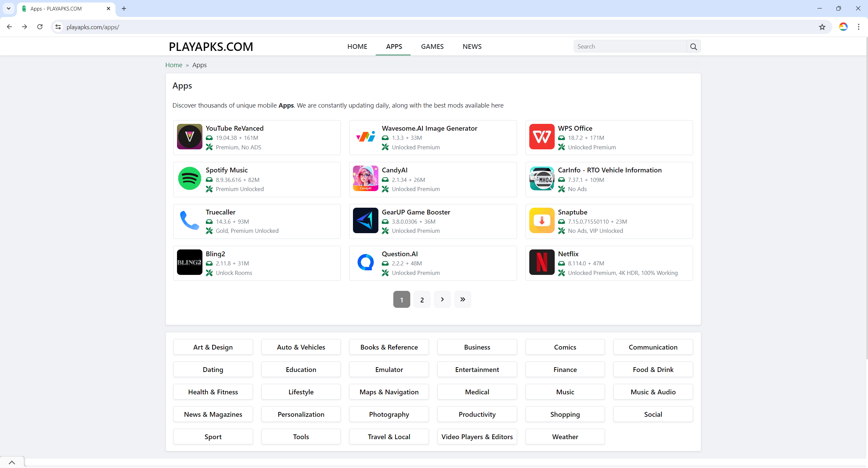
Task: Click the YouTube ReVanced app icon
Action: click(190, 137)
